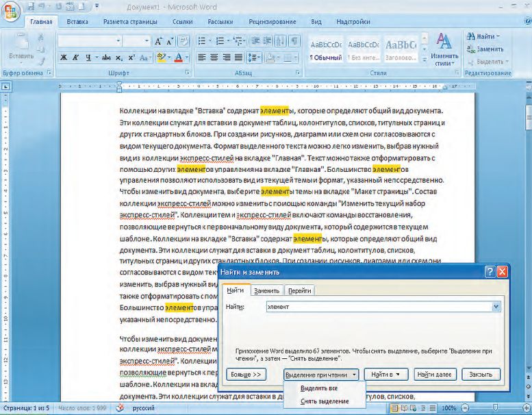
Task: Center-align the paragraph text
Action: [214, 58]
